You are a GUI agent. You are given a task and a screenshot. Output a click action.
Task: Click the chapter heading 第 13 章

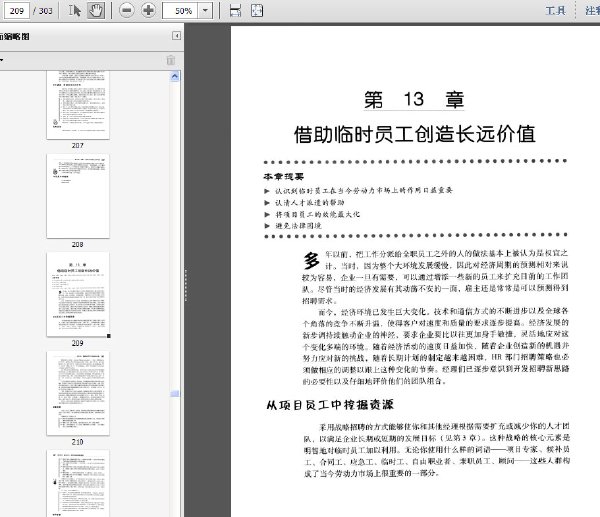click(414, 100)
